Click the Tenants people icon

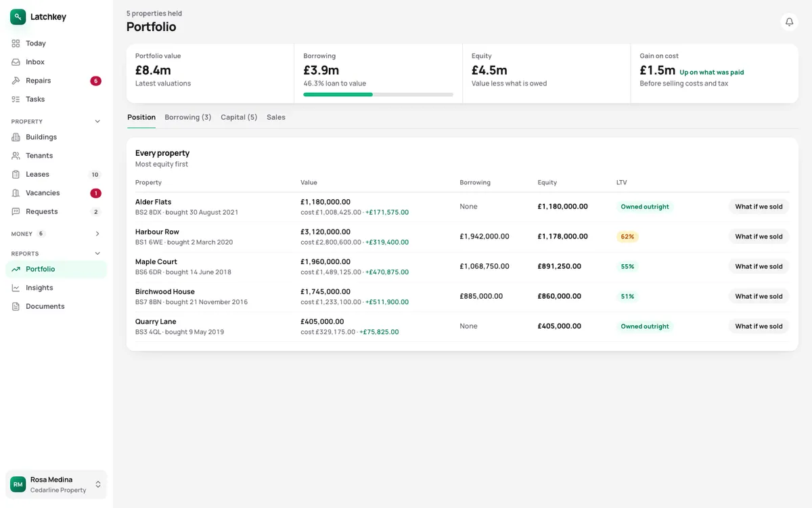(x=16, y=156)
